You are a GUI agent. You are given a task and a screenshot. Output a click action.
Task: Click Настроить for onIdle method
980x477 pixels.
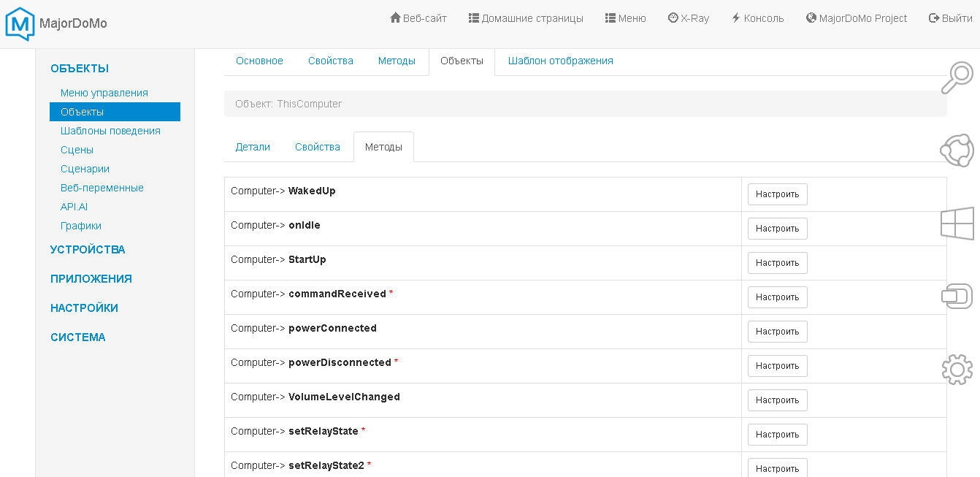pos(778,229)
